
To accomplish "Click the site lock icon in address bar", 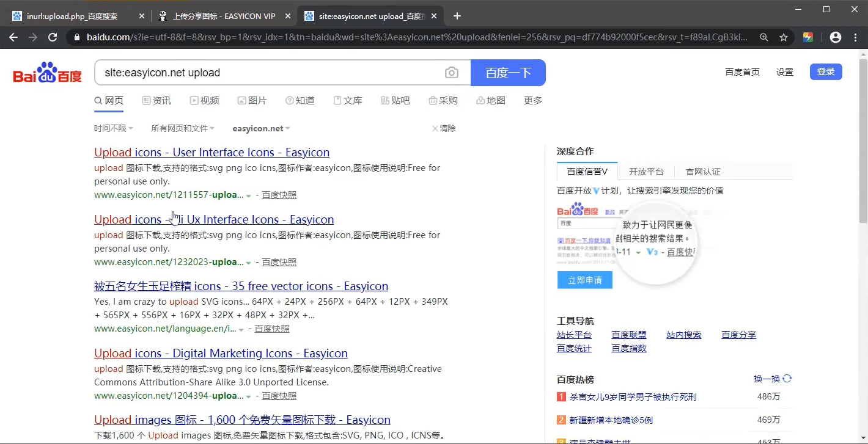I will (x=77, y=37).
